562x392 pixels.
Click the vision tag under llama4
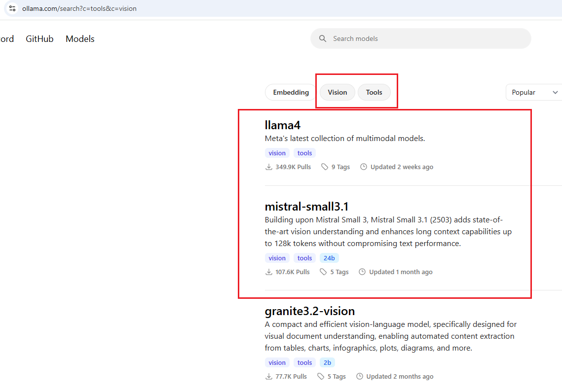tap(277, 153)
